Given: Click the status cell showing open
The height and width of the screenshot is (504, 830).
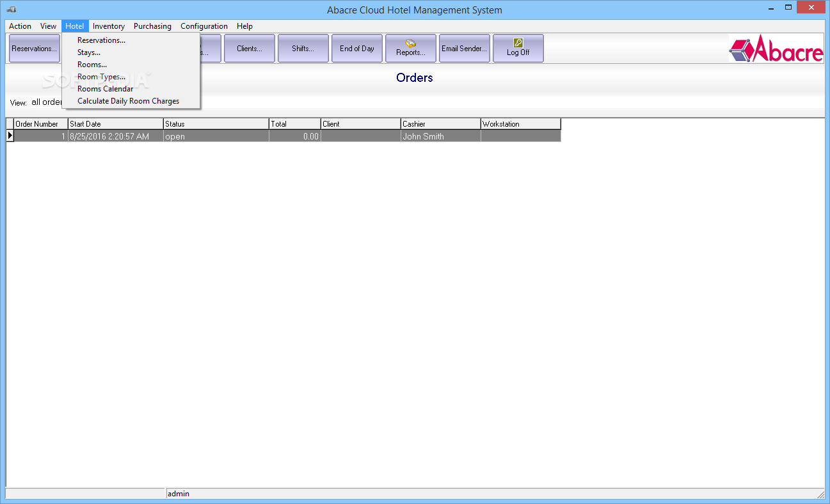Looking at the screenshot, I should click(216, 136).
